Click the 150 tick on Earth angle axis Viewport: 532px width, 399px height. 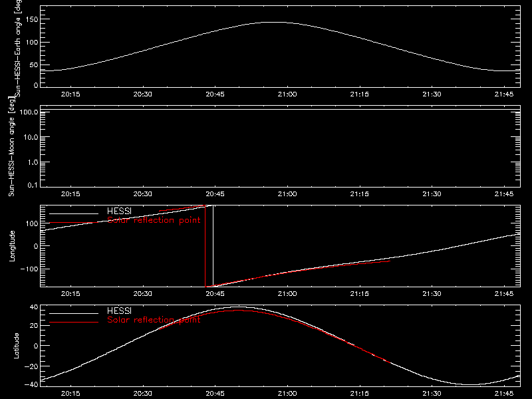(x=32, y=19)
